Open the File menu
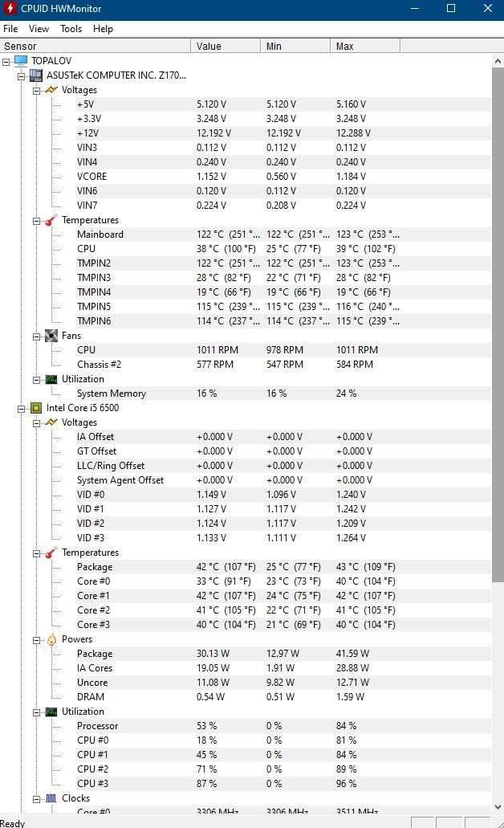 (x=10, y=29)
